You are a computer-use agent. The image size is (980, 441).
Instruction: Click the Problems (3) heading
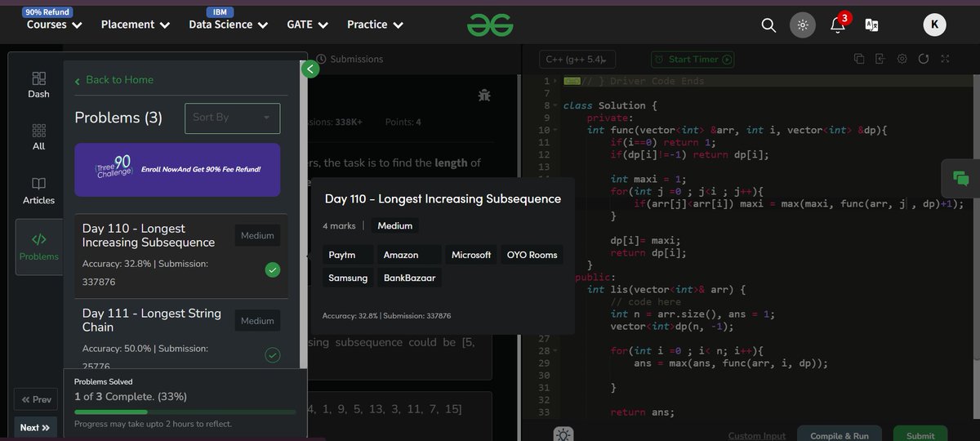118,118
